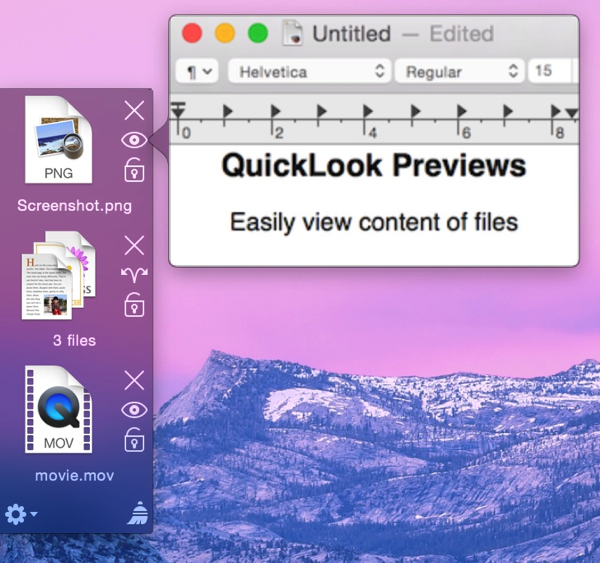
Task: Lock the 3 files stack
Action: (134, 305)
